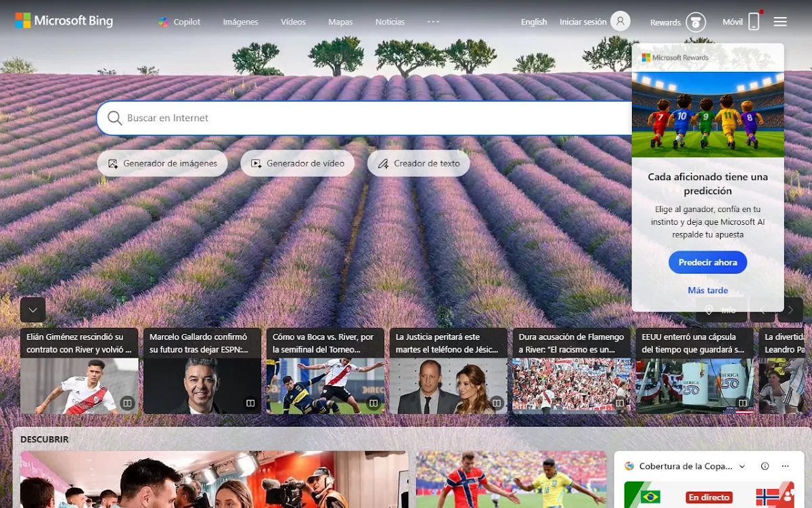Go to previous background image arrow

click(763, 310)
